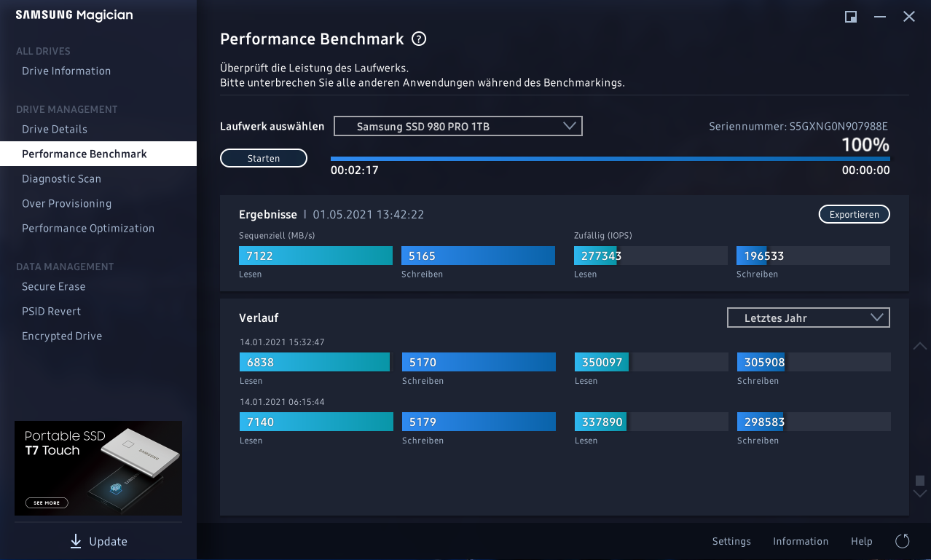Click the Ergebnisse heading

coord(268,214)
